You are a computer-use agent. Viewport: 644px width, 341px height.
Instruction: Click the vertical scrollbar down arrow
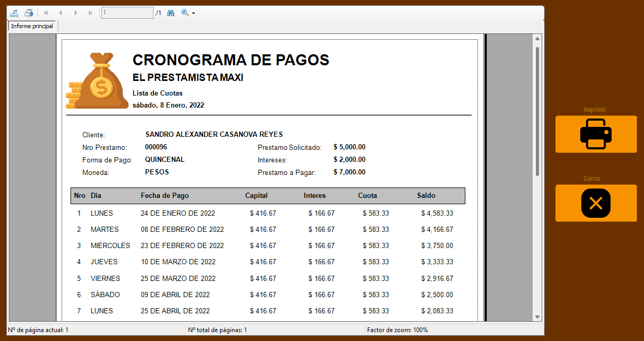coord(537,317)
